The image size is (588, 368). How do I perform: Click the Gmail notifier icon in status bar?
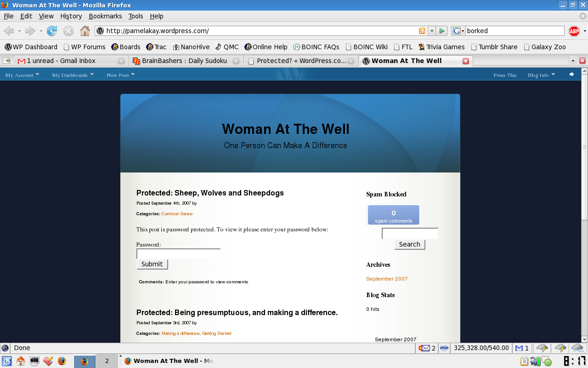(522, 348)
